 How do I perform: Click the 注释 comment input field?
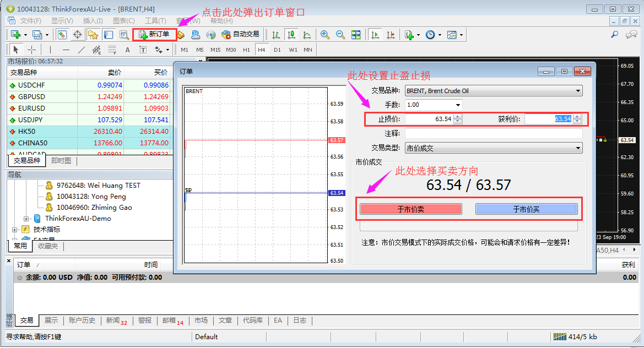(493, 133)
